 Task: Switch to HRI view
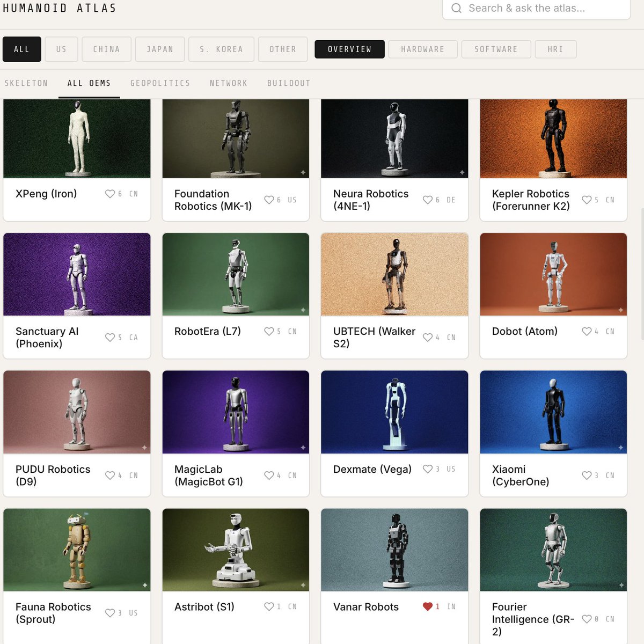(x=555, y=49)
